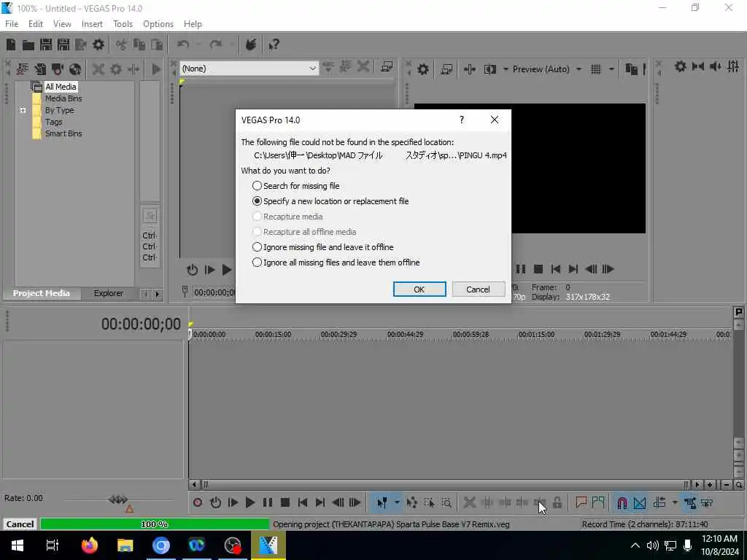The image size is (747, 560).
Task: Click the Copy Snapshot to Clipboard icon
Action: click(x=631, y=69)
